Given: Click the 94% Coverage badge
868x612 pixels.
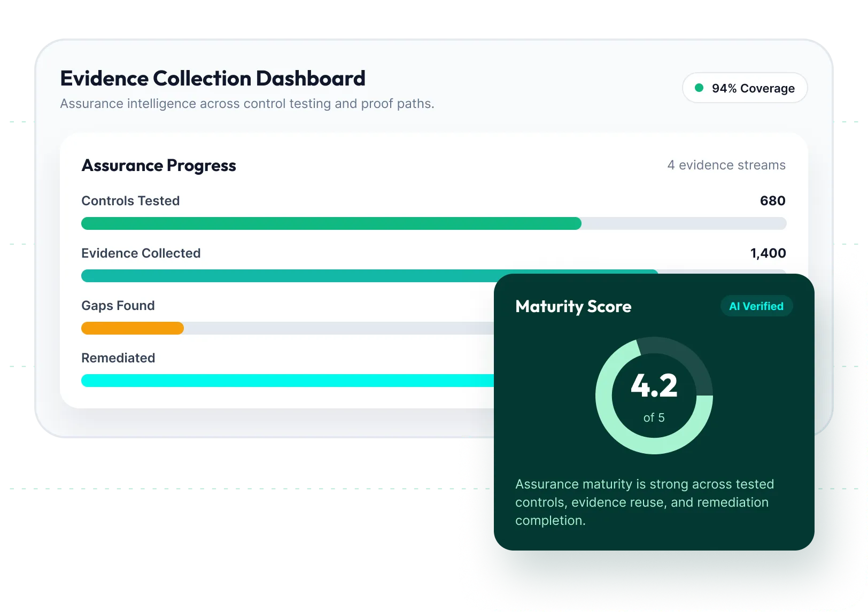Looking at the screenshot, I should click(745, 88).
